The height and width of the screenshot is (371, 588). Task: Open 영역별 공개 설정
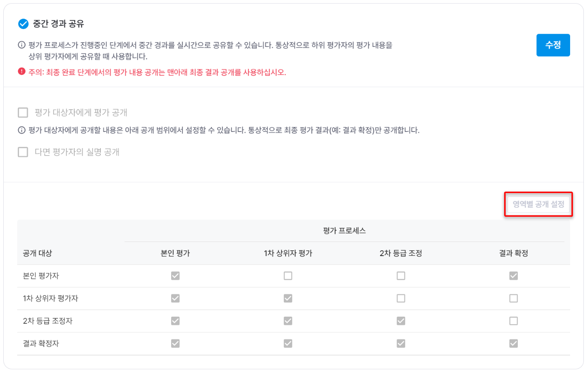(x=538, y=204)
